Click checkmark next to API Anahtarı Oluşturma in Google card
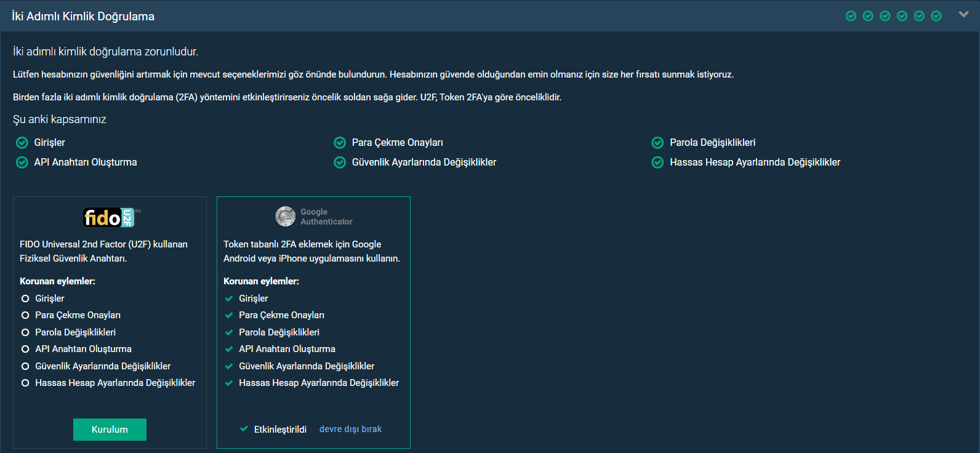 pos(229,349)
